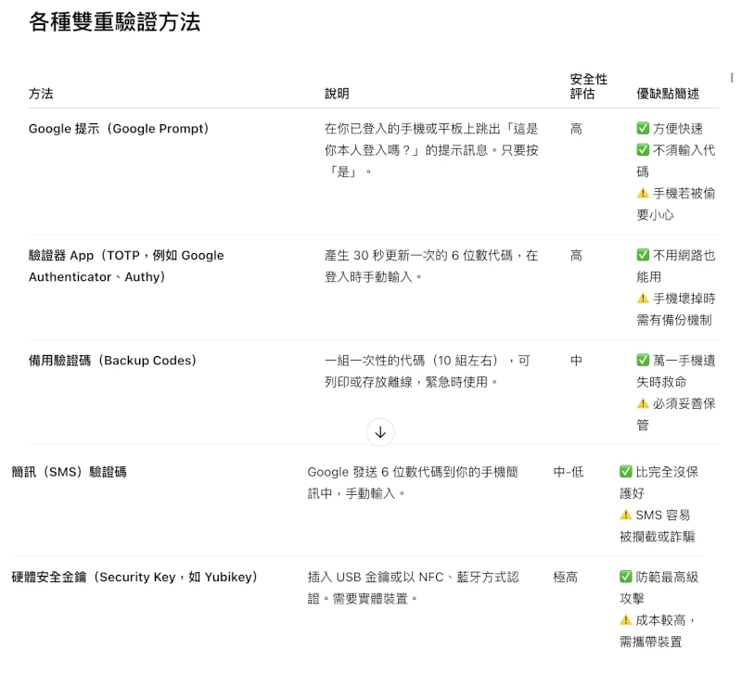Click the 優缺點簡述 column header

pyautogui.click(x=668, y=94)
